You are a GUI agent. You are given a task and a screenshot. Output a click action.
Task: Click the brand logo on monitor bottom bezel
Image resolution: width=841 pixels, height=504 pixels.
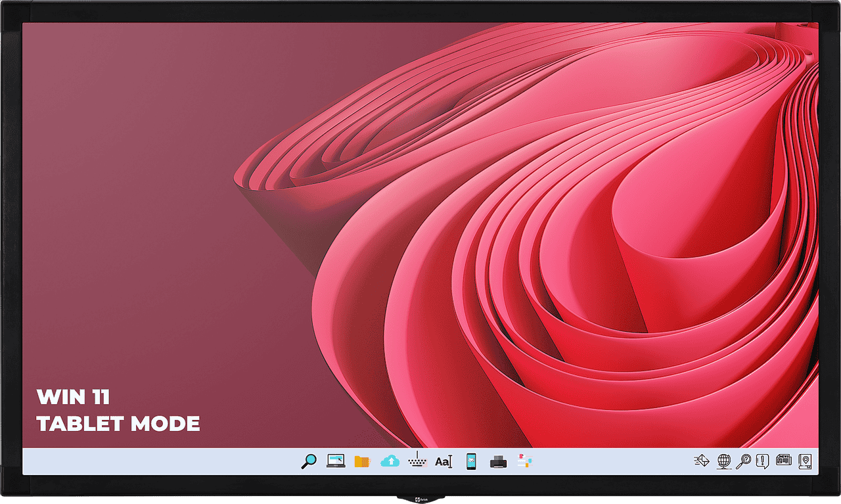[x=420, y=499]
